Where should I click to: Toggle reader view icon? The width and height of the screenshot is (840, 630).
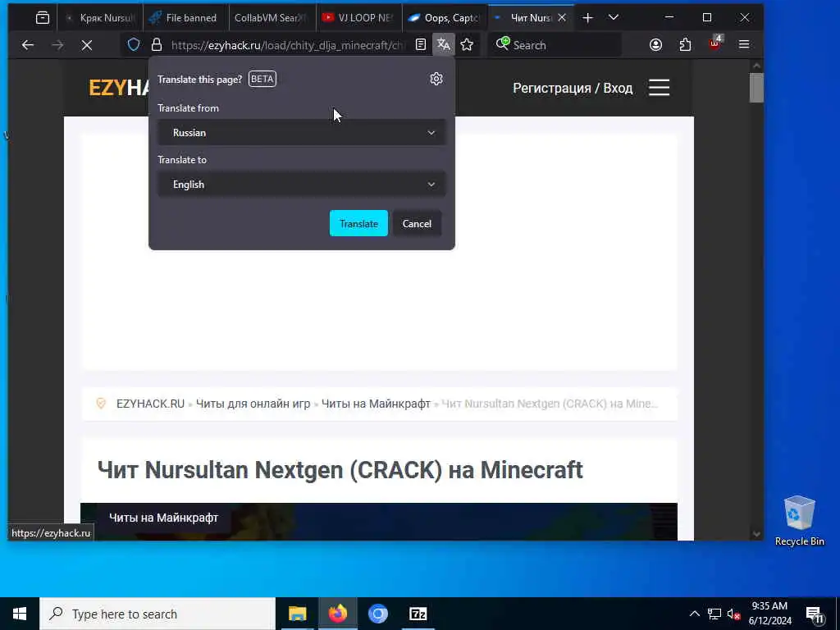click(x=421, y=44)
